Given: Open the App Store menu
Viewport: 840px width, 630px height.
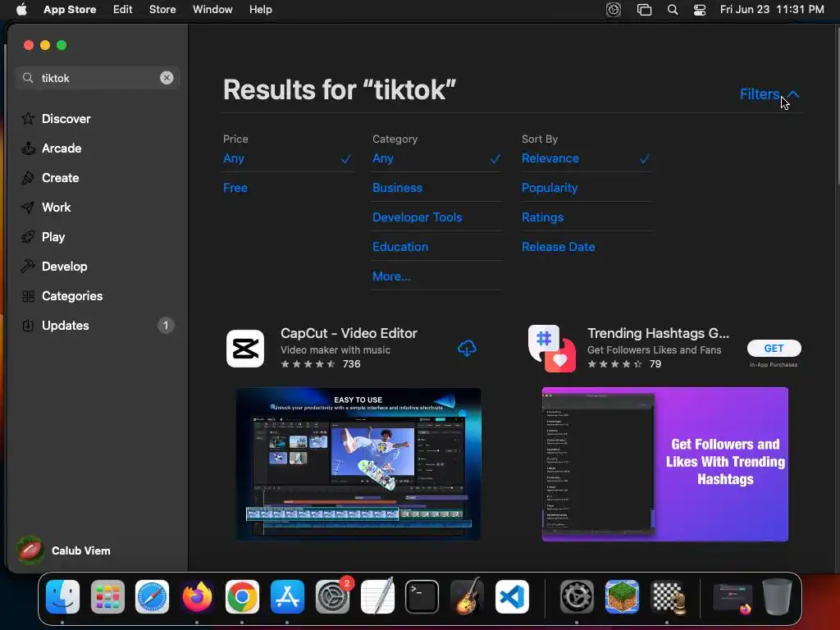Looking at the screenshot, I should 70,10.
